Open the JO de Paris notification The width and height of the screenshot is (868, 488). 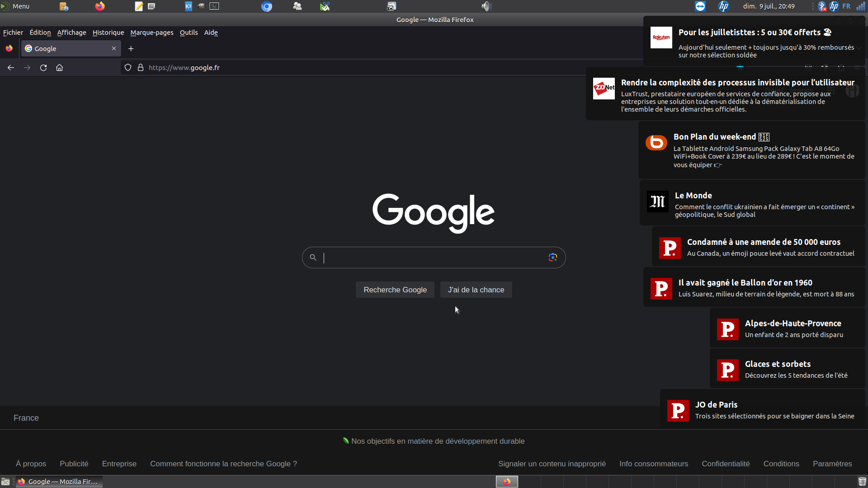pos(762,409)
